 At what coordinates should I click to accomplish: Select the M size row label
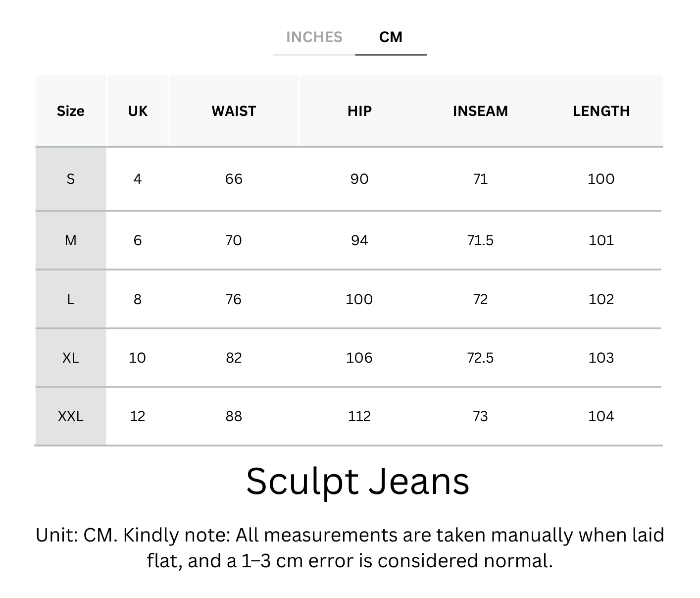click(70, 240)
